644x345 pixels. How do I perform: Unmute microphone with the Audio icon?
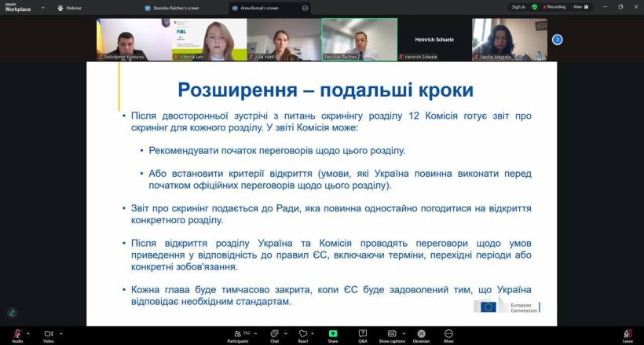coord(16,334)
